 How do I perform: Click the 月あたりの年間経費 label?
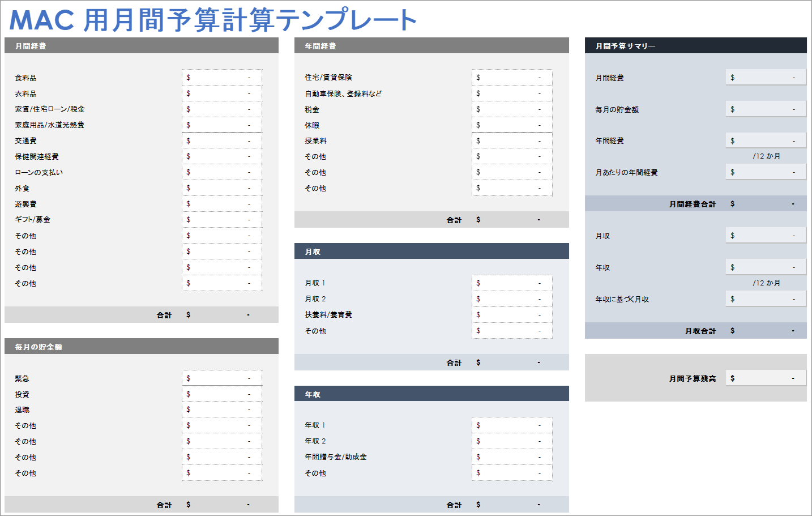[626, 173]
